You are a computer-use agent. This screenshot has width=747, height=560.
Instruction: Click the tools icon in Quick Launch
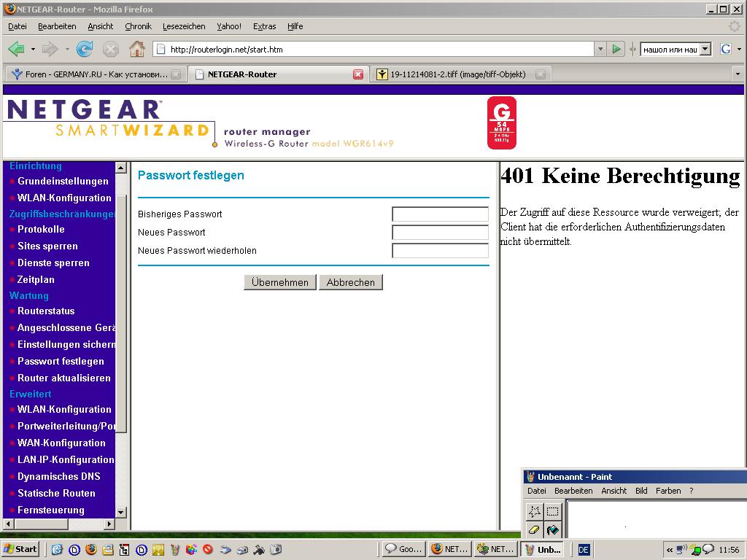(x=259, y=550)
